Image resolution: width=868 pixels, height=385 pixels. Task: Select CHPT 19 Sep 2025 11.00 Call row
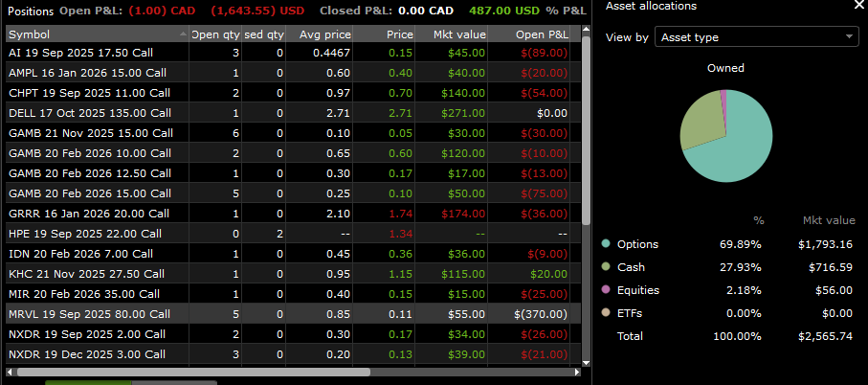[x=294, y=93]
